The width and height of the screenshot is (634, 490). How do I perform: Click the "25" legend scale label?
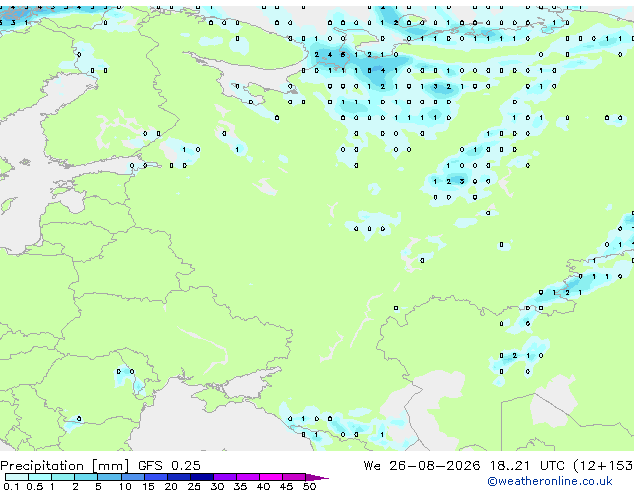tap(194, 486)
